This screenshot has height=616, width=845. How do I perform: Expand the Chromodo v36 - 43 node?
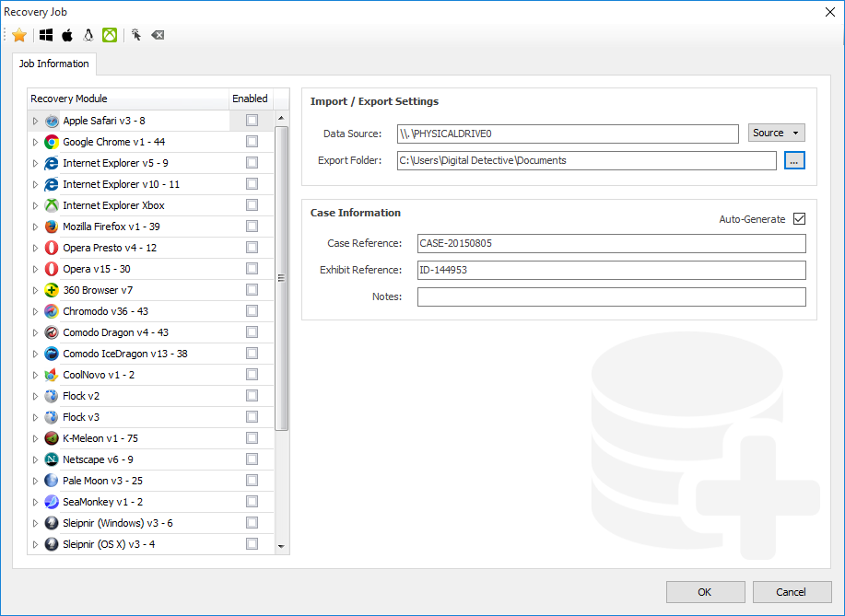coord(35,311)
